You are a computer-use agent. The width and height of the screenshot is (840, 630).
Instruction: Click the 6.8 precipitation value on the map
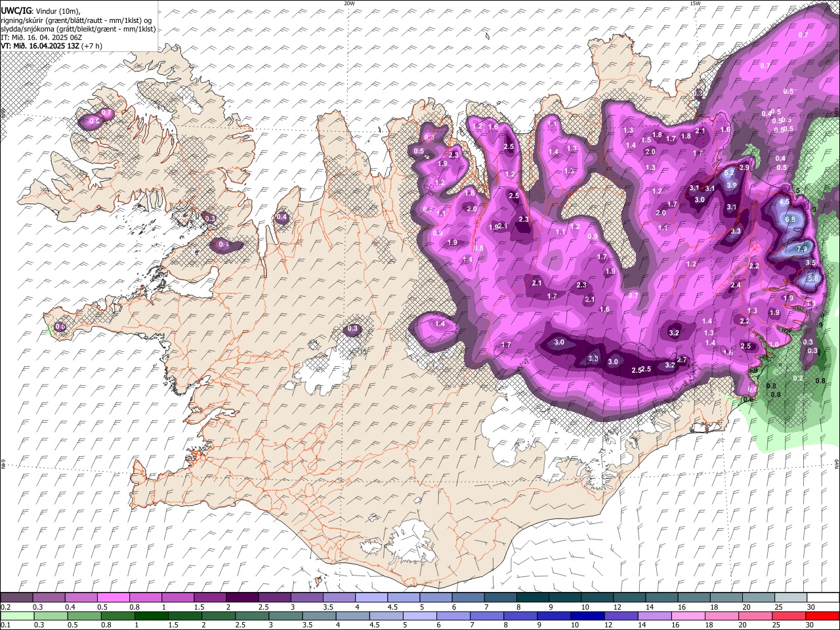pyautogui.click(x=790, y=219)
